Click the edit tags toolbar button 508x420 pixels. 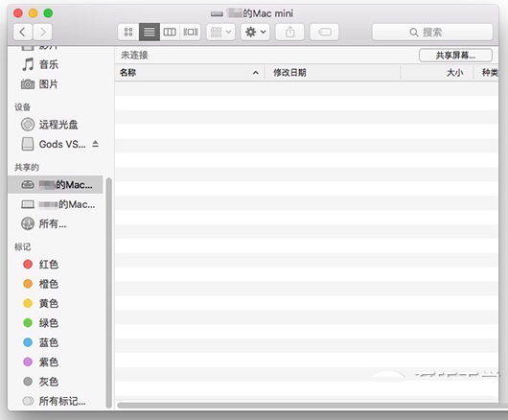click(324, 32)
